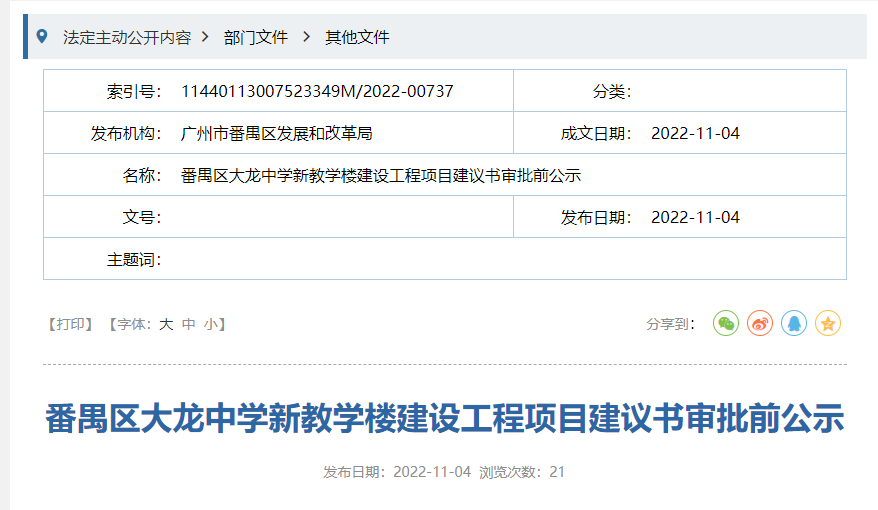Screen dimensions: 878x510
Task: Click 浏览次数: 21 view count
Action: (x=522, y=472)
